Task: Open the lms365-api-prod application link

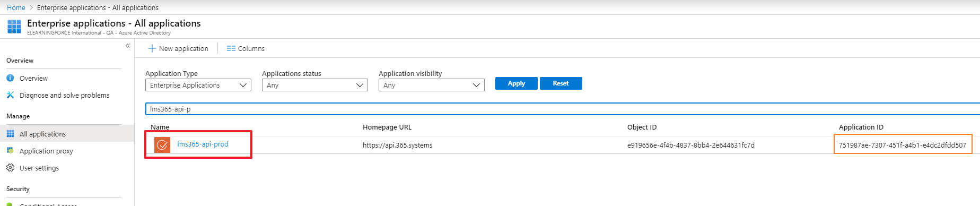Action: click(x=203, y=144)
